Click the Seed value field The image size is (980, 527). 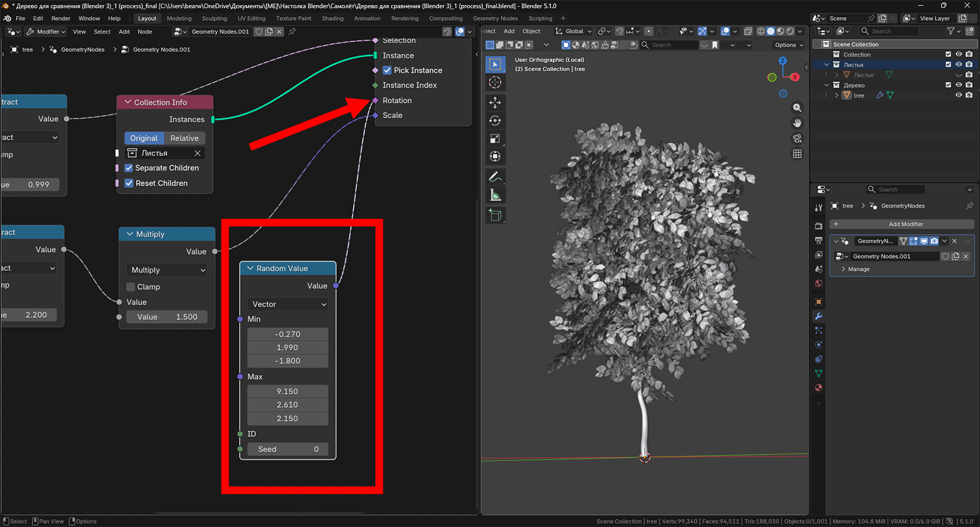[x=288, y=449]
